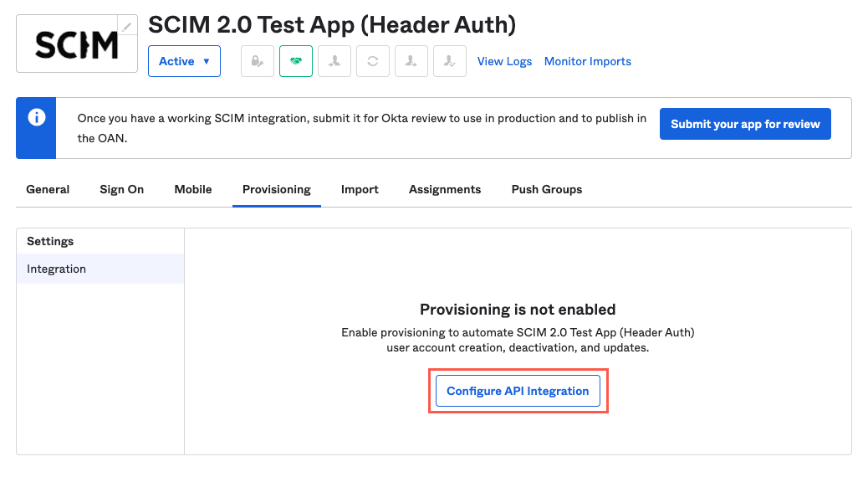Click the lock and key icon
The width and height of the screenshot is (868, 477).
[x=258, y=61]
